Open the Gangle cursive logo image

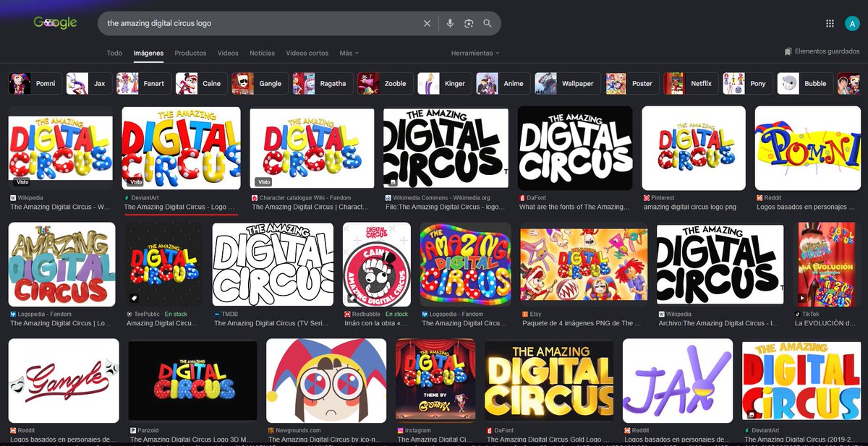(64, 381)
